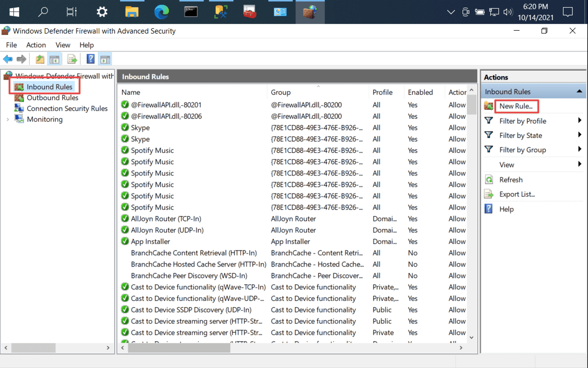Select the root Windows Defender Firewall node
Viewport: 588px width, 368px height.
point(65,76)
